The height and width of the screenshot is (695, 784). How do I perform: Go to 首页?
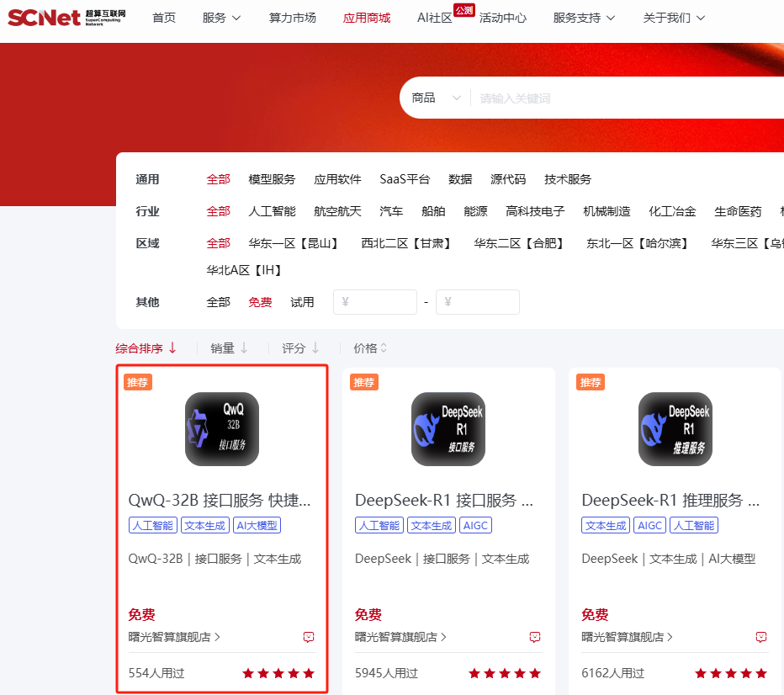tap(164, 18)
